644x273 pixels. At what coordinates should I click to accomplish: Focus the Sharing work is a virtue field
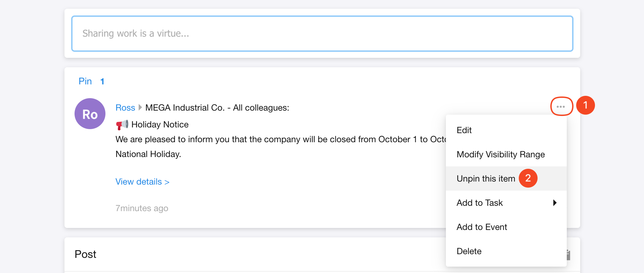[x=322, y=34]
